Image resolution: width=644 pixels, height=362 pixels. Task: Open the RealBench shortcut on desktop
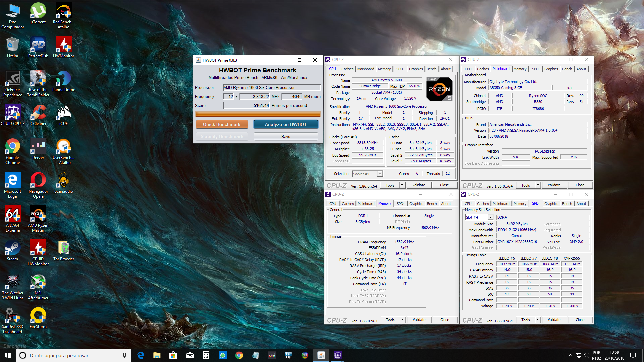(63, 16)
